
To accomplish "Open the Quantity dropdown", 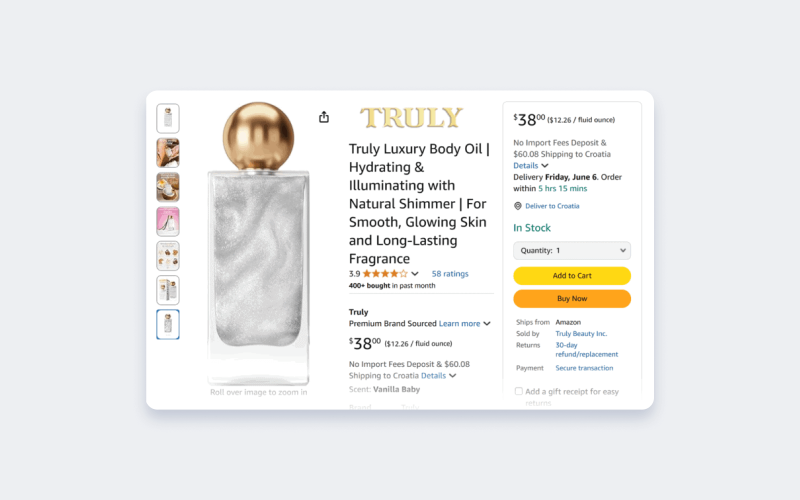I will (572, 251).
